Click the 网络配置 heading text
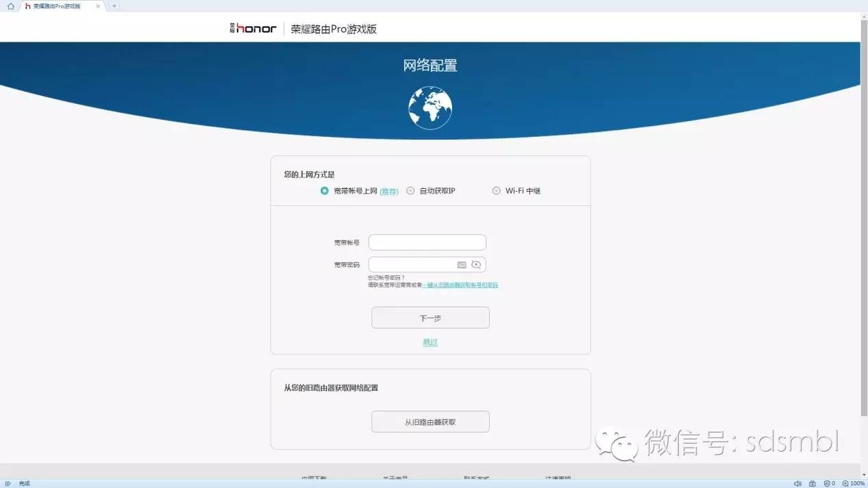 point(430,66)
